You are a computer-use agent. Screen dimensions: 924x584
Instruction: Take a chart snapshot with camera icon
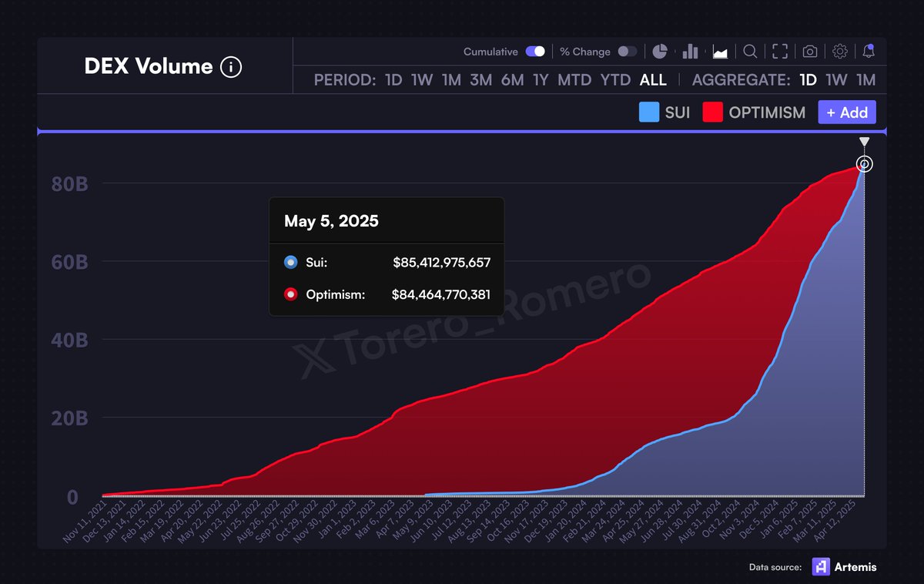(x=810, y=52)
